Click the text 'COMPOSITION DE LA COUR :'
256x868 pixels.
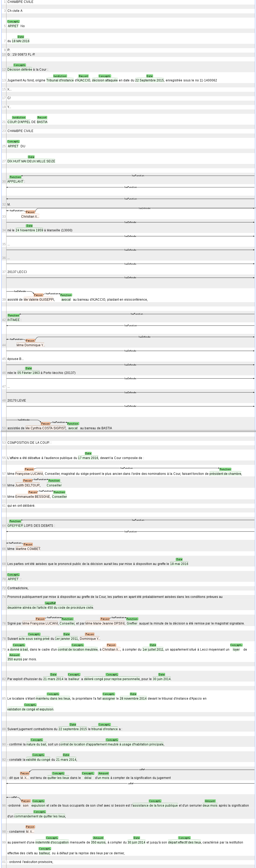click(29, 443)
